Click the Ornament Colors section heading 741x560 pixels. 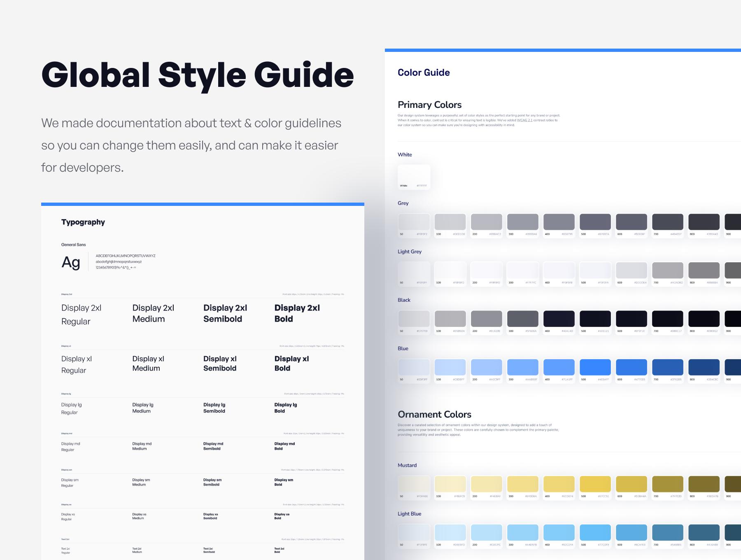(x=434, y=414)
